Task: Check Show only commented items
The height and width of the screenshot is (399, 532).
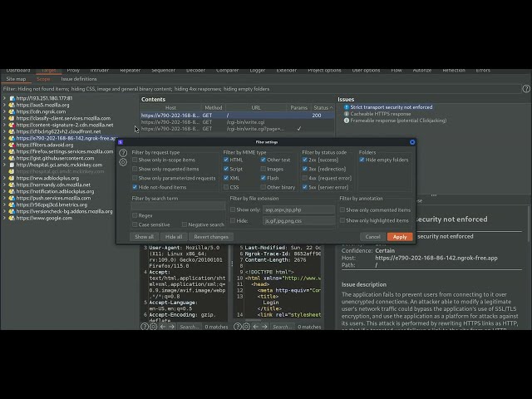Action: click(342, 210)
